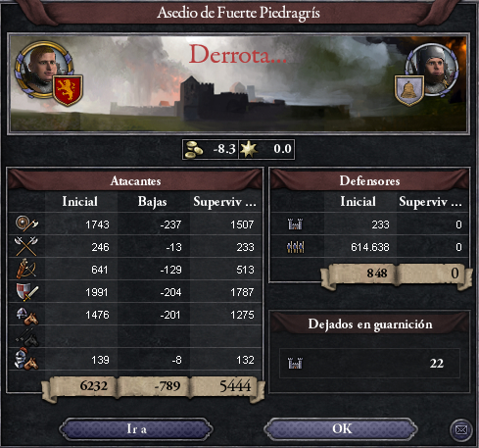Confirm with the OK button
Image resolution: width=479 pixels, height=448 pixels.
click(x=342, y=428)
